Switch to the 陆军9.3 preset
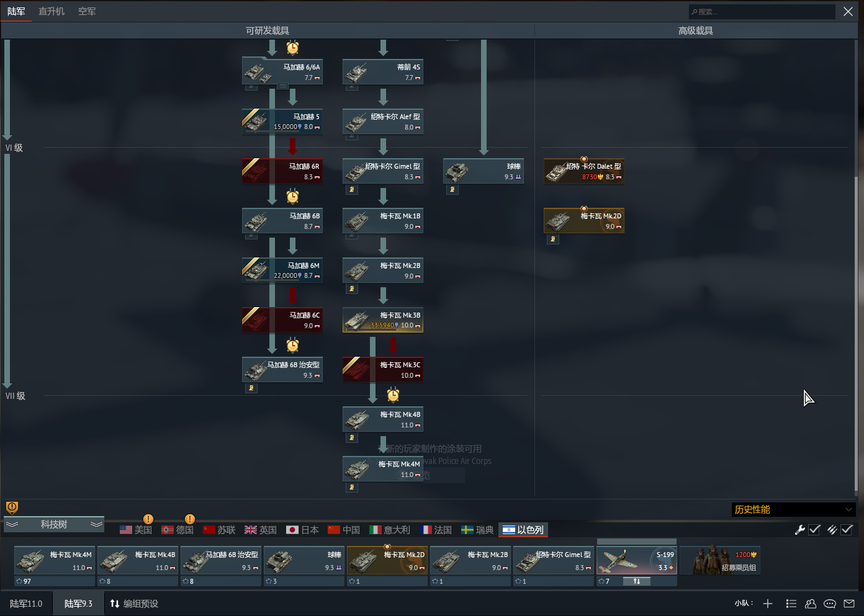This screenshot has height=616, width=864. [78, 604]
